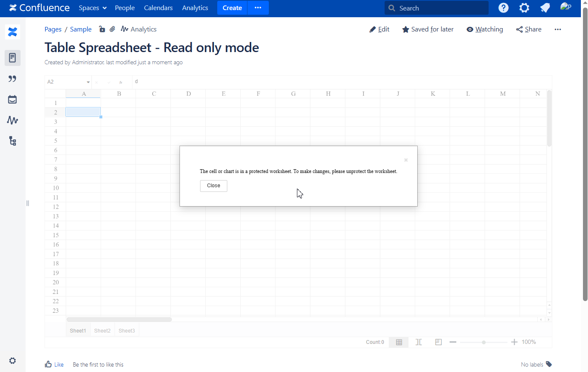The width and height of the screenshot is (588, 372).
Task: Open Blog quote icon in the sidebar
Action: coord(13,79)
